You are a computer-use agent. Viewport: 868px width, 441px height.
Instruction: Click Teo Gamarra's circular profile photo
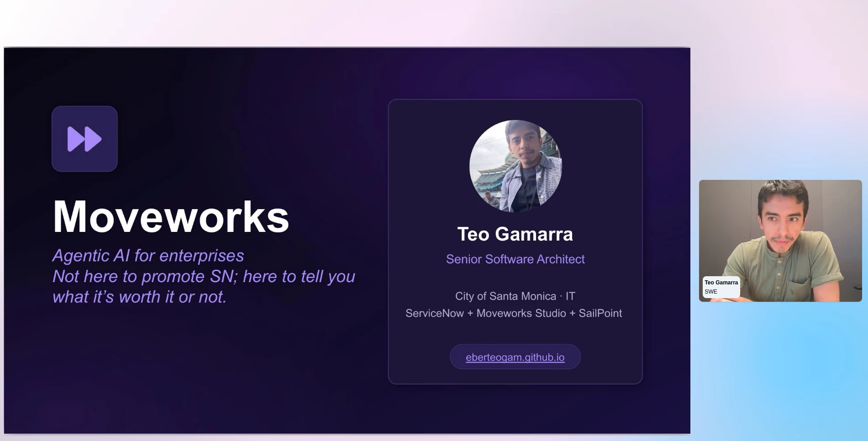click(x=516, y=166)
